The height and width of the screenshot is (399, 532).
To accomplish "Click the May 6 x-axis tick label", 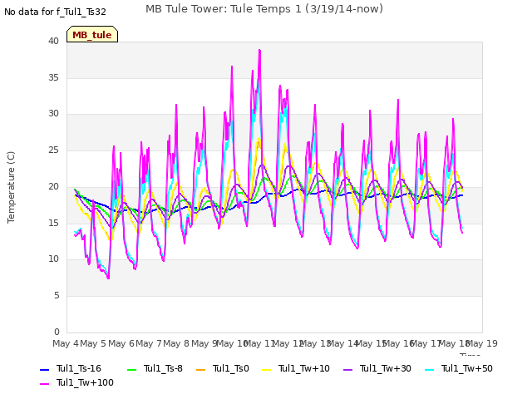I will (x=121, y=343).
